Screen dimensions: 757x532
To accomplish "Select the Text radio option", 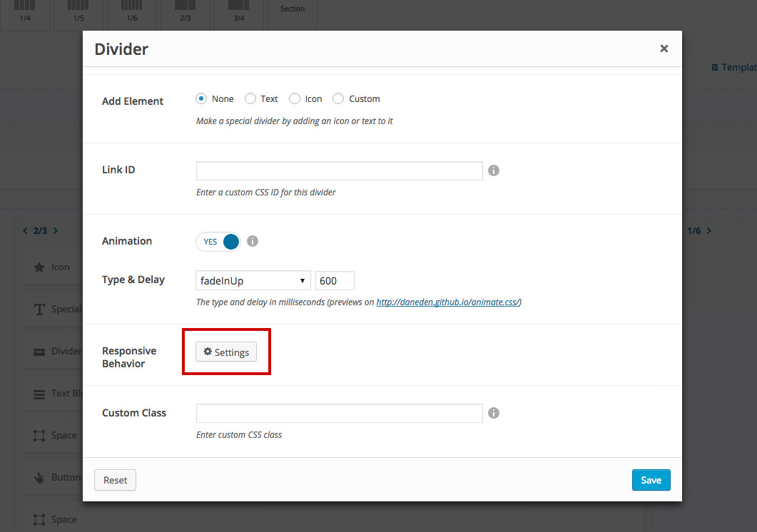I will 250,98.
